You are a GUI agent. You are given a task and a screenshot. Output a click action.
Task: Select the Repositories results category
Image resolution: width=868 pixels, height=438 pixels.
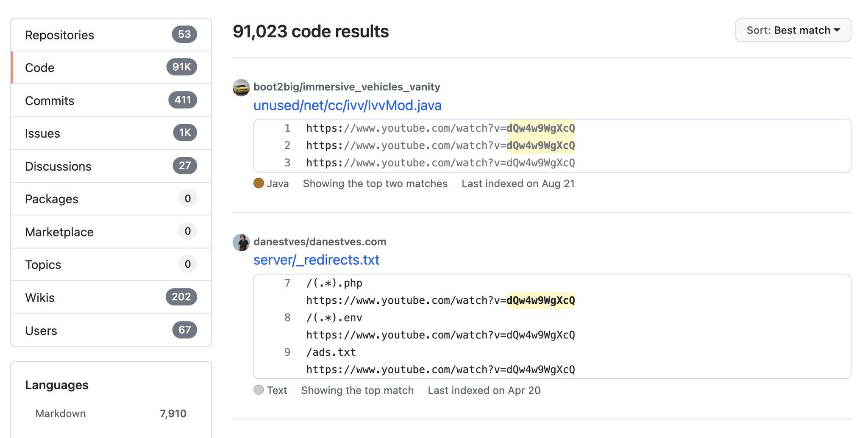pyautogui.click(x=111, y=35)
